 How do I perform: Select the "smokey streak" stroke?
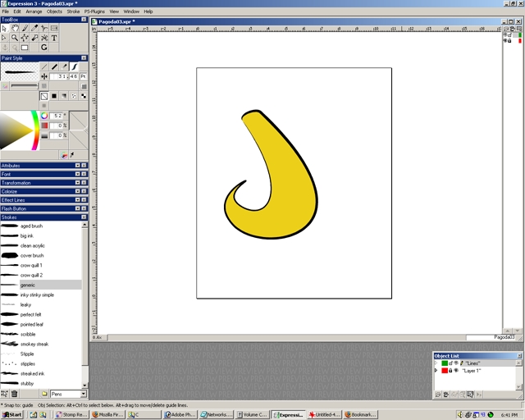pyautogui.click(x=40, y=344)
